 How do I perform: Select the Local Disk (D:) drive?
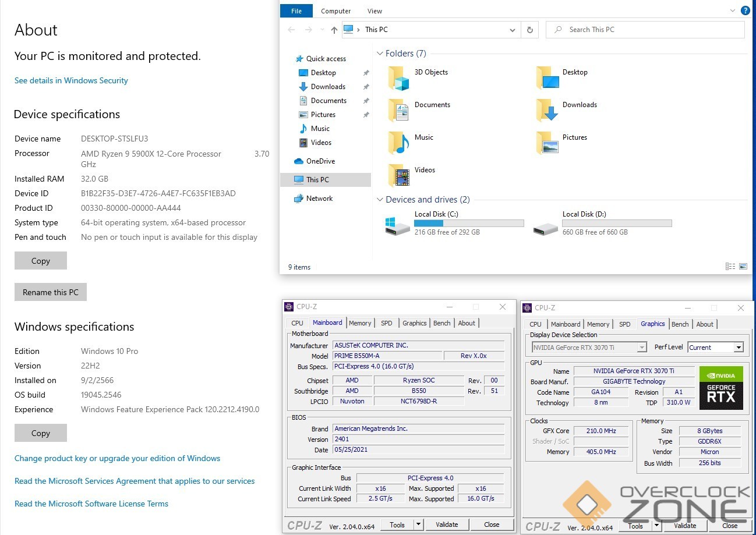point(603,224)
